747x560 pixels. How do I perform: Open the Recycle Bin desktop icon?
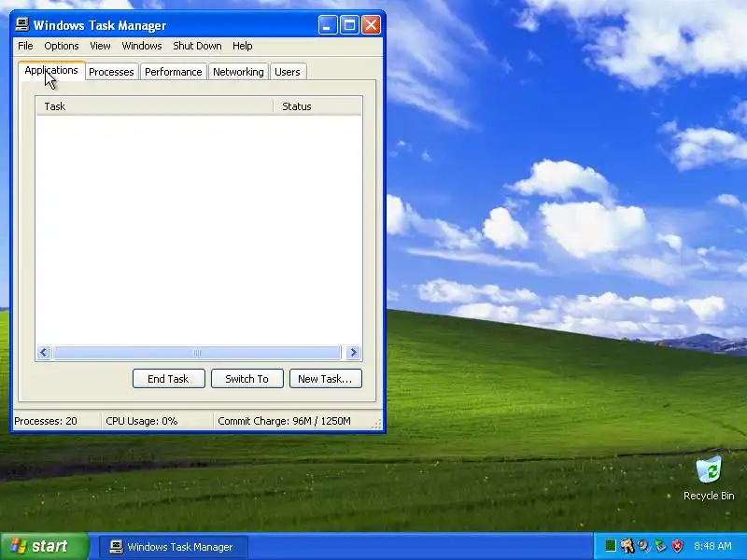point(709,479)
